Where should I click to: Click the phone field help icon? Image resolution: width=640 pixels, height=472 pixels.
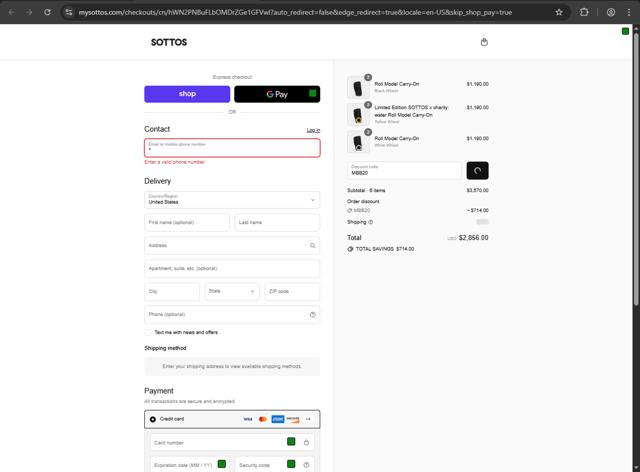point(313,314)
